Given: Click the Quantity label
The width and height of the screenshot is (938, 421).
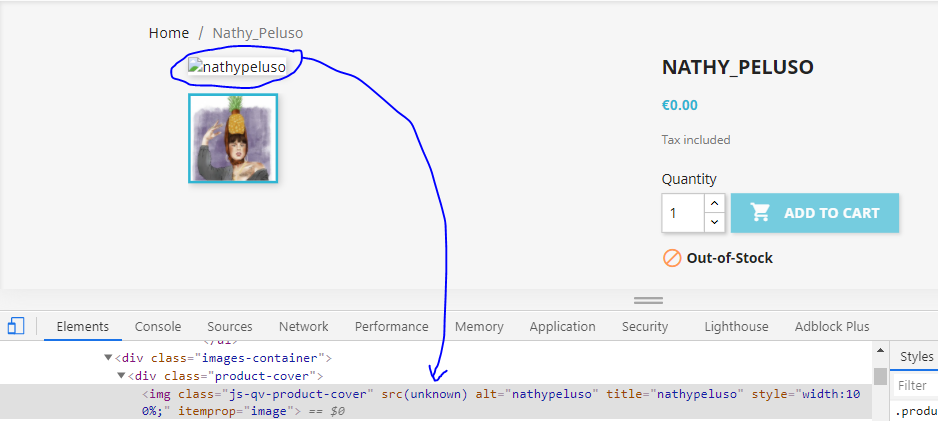Looking at the screenshot, I should [x=689, y=179].
